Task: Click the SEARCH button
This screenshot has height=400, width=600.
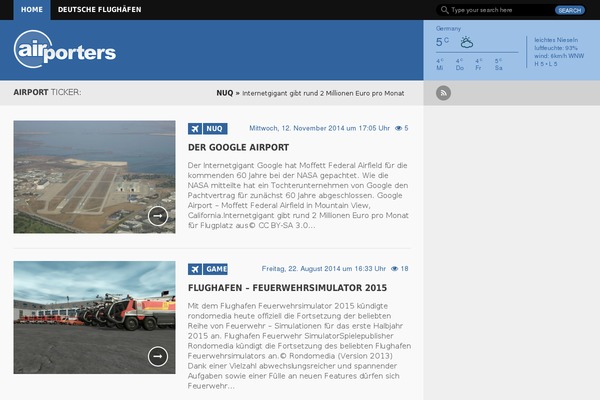Action: tap(569, 10)
